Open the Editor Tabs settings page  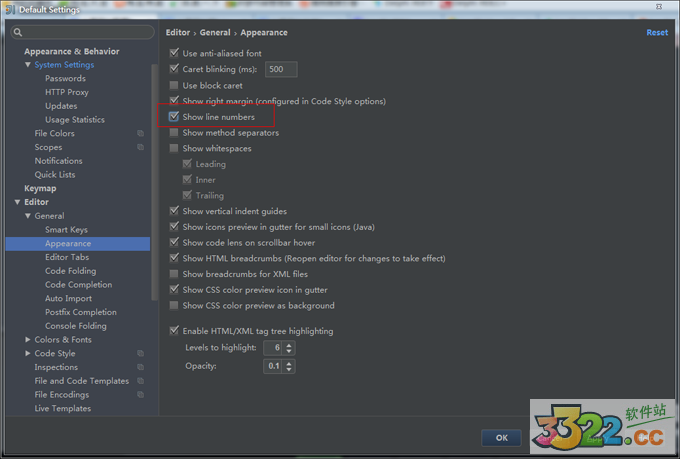coord(67,257)
